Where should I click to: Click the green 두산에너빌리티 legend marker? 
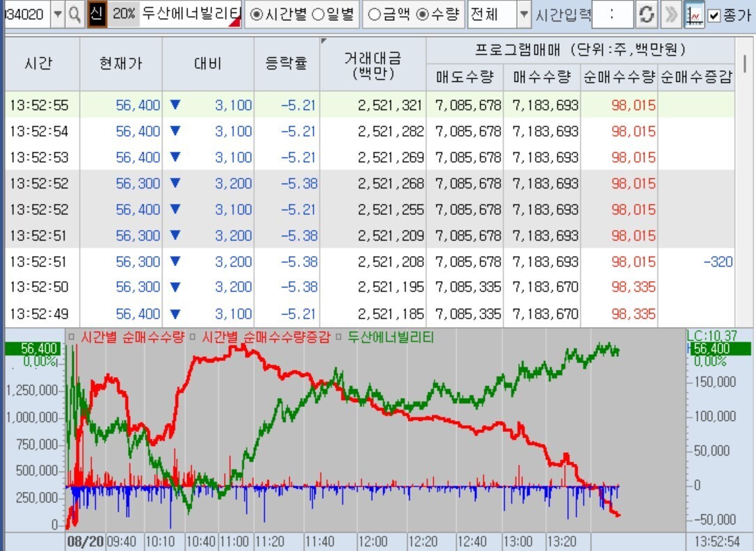pyautogui.click(x=339, y=337)
